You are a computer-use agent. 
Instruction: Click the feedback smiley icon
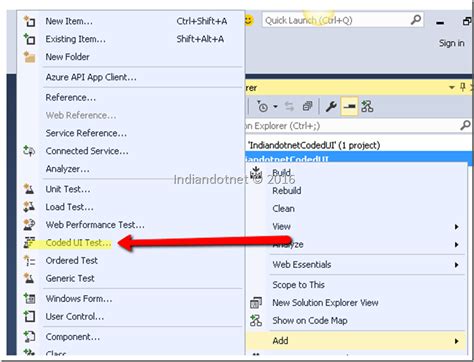[x=249, y=21]
